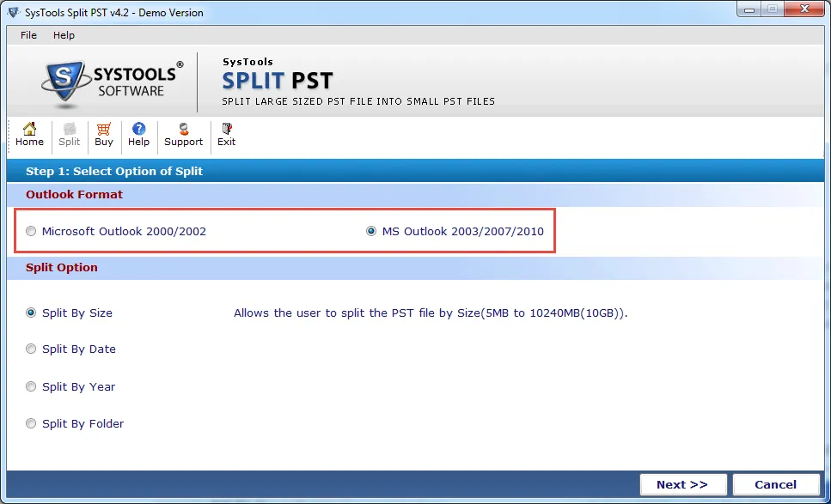The image size is (831, 504).
Task: Click the greyed-out Split toolbar icon
Action: 69,135
